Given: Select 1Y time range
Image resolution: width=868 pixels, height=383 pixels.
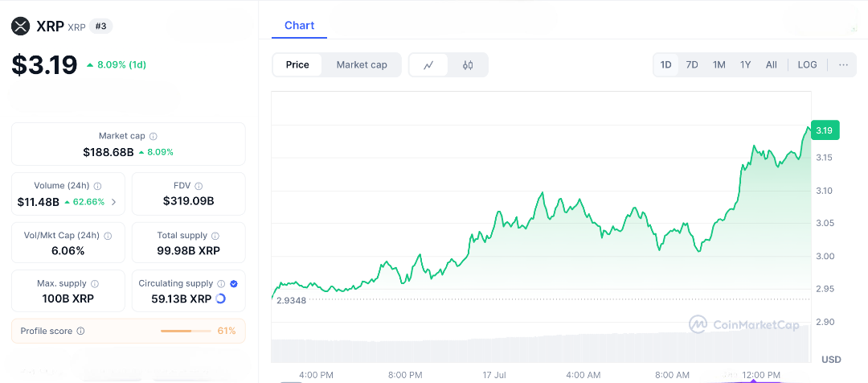Looking at the screenshot, I should [x=746, y=65].
